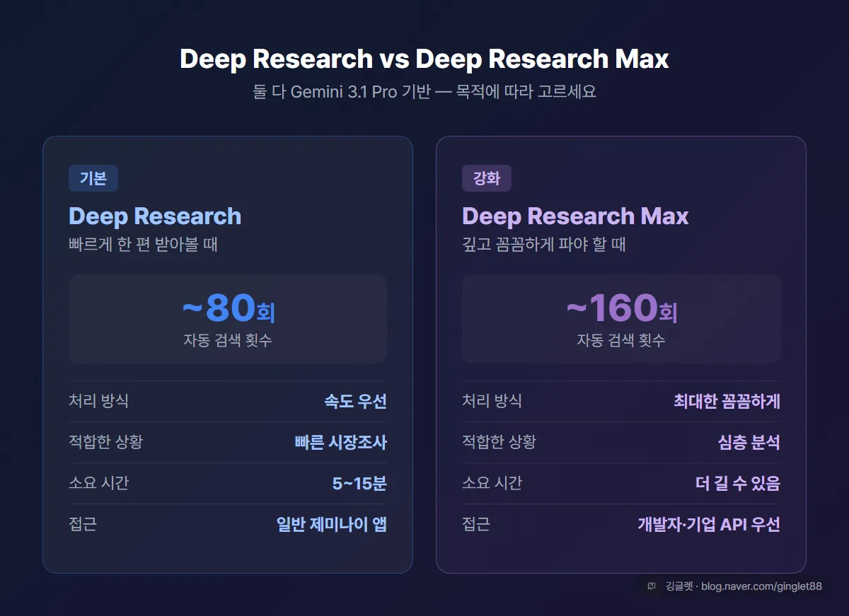
Task: Click '적합한 상황' label beside 심층 분석
Action: pos(499,442)
